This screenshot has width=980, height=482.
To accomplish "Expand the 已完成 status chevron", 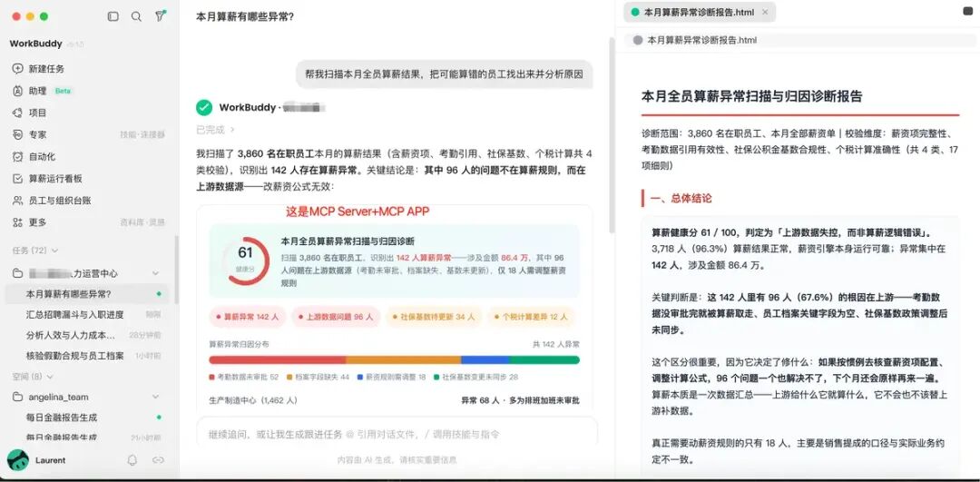I will pyautogui.click(x=232, y=130).
